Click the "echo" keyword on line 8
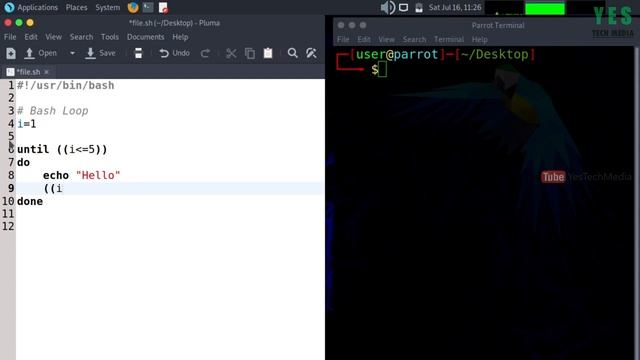 (x=56, y=175)
